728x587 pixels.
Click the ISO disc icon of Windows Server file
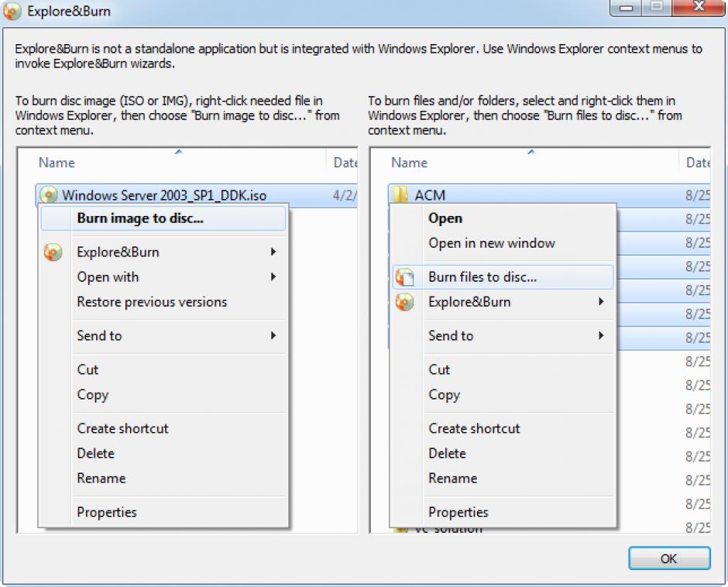(48, 195)
